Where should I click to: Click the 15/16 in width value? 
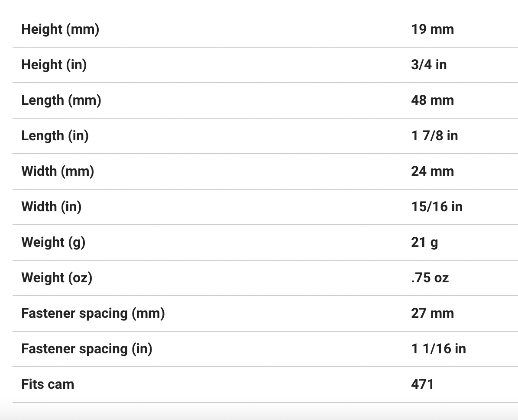pyautogui.click(x=437, y=207)
